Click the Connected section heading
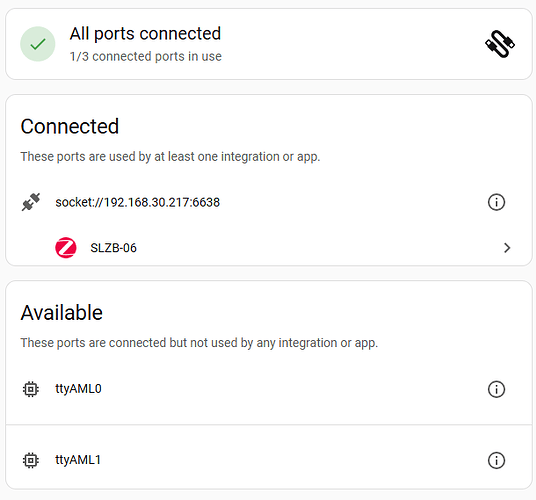536x500 pixels. pos(70,126)
